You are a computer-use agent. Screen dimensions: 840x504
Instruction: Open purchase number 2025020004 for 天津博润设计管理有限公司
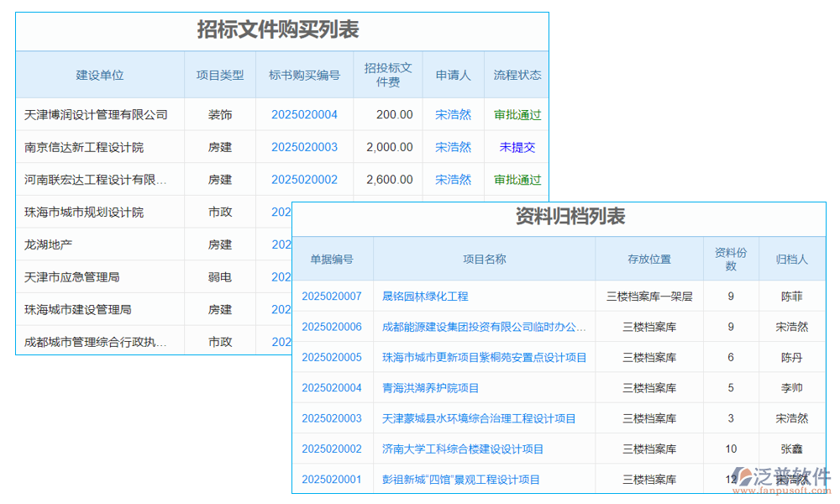[x=304, y=114]
